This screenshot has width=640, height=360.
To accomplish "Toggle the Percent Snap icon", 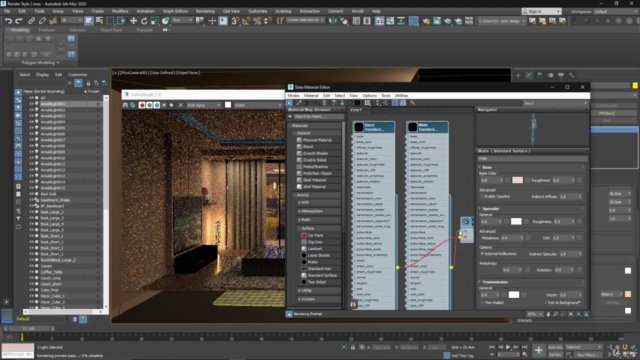I will click(x=257, y=21).
